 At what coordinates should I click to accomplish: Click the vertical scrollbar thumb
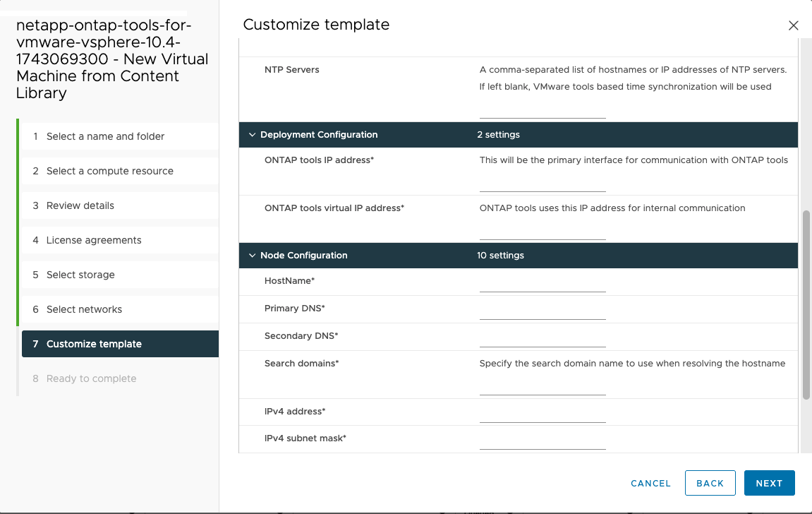(806, 304)
